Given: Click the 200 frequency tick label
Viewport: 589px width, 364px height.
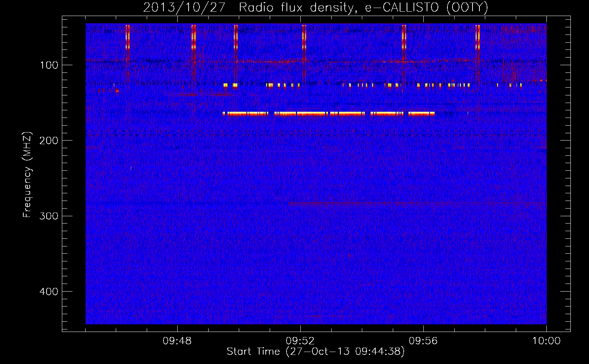Looking at the screenshot, I should tap(49, 141).
